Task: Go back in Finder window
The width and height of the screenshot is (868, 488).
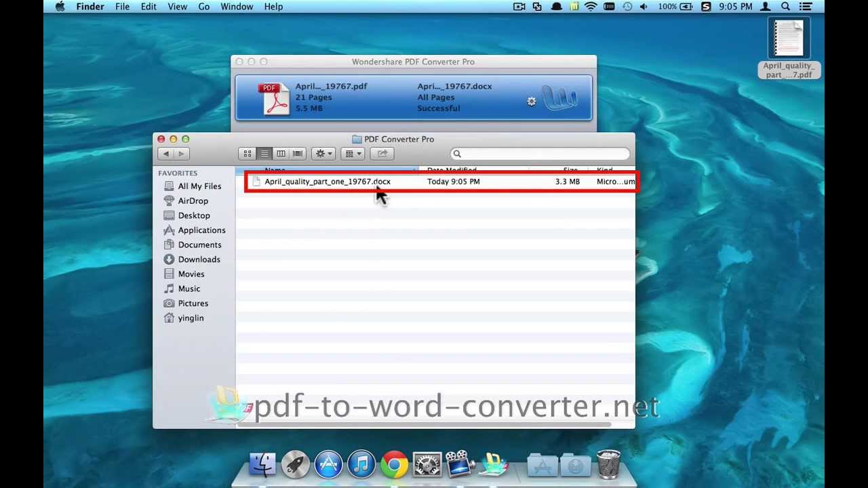Action: [x=166, y=154]
